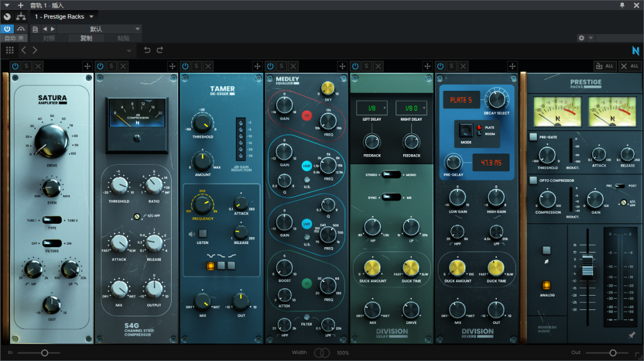Open the routing icon beside the track name

tap(21, 16)
